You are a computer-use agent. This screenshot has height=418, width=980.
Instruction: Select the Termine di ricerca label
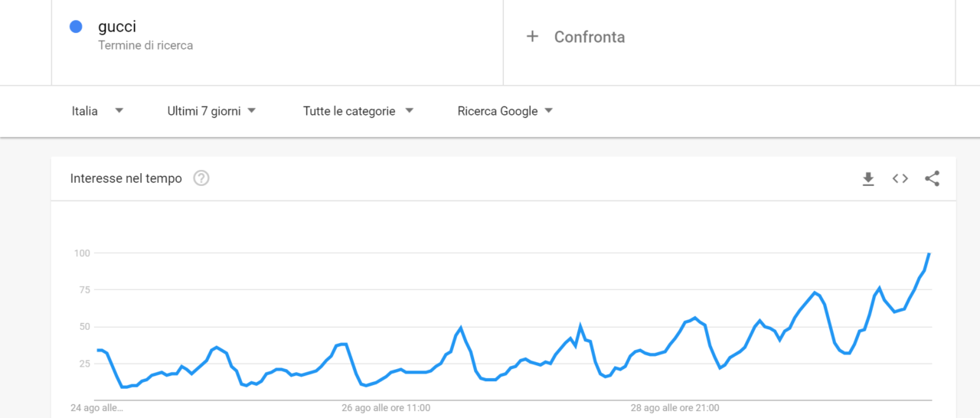coord(145,45)
